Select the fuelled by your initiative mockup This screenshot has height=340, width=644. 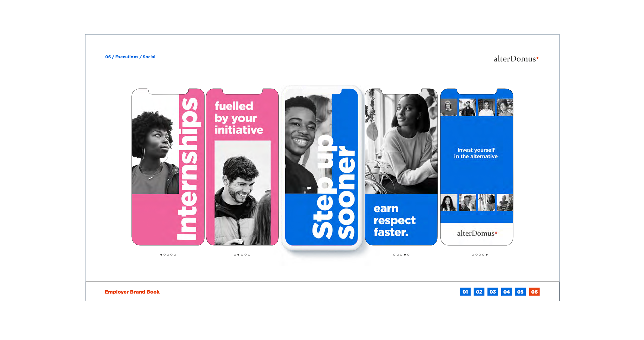(x=242, y=167)
